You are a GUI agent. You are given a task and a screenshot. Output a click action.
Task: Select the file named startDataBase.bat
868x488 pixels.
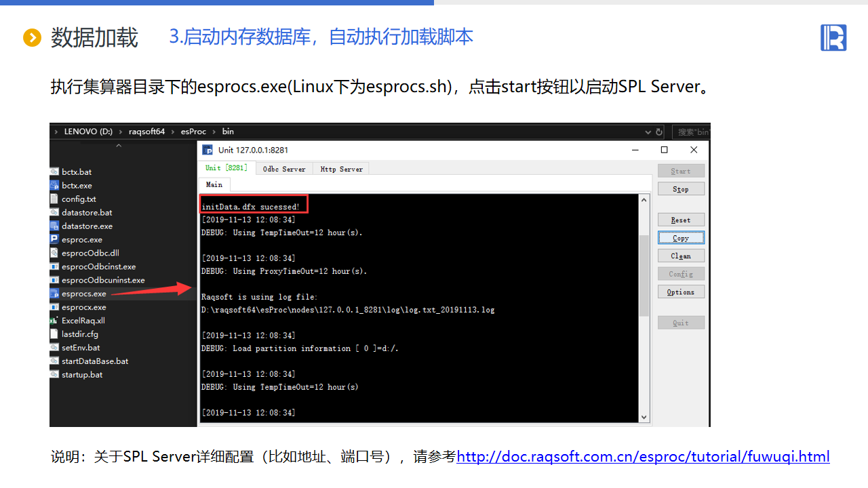95,361
